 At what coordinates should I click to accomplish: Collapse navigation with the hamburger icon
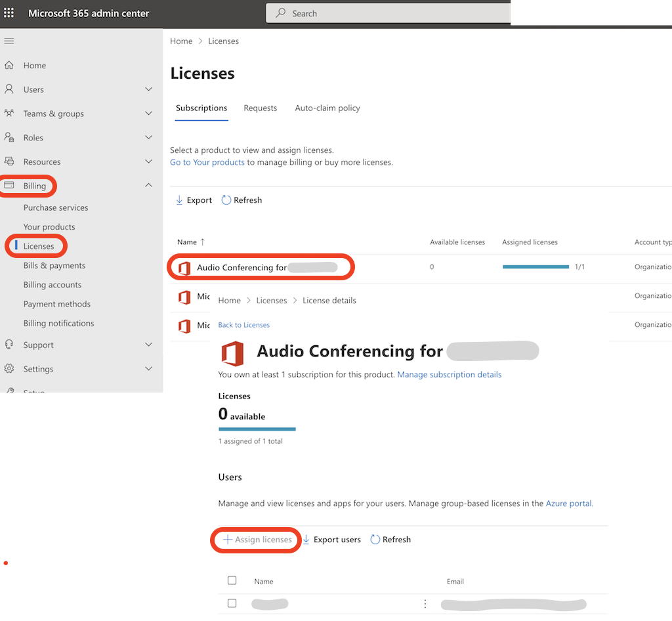9,41
